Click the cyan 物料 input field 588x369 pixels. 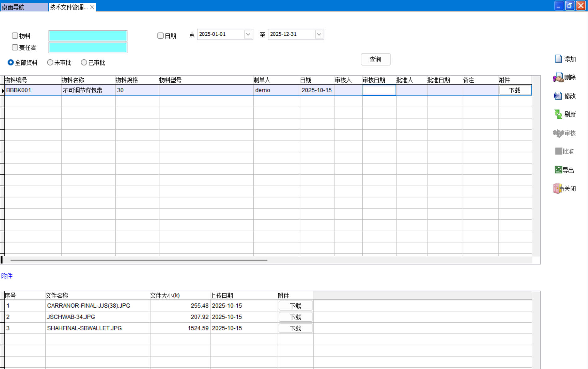click(88, 36)
